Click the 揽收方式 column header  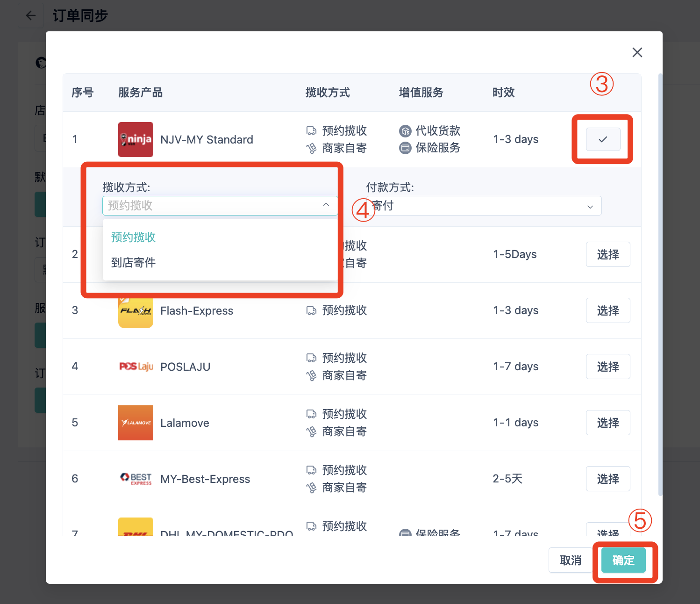click(328, 93)
